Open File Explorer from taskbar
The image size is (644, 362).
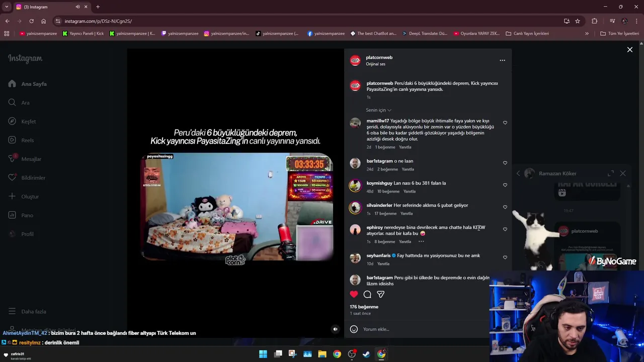click(322, 354)
